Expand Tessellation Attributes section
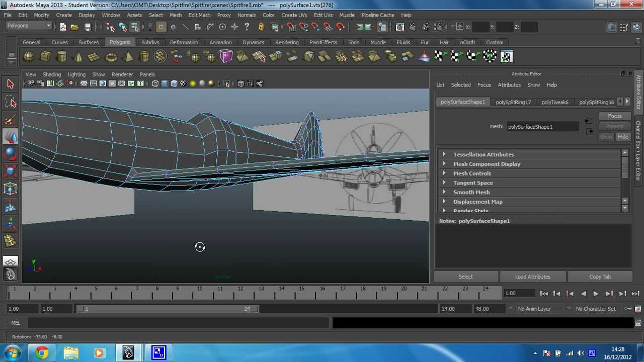The image size is (644, 362). click(530, 154)
